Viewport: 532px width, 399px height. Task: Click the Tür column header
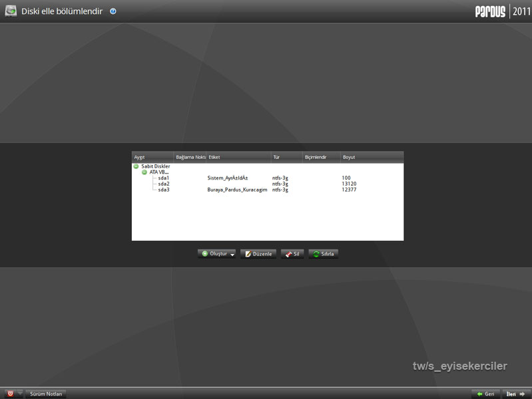(x=287, y=158)
